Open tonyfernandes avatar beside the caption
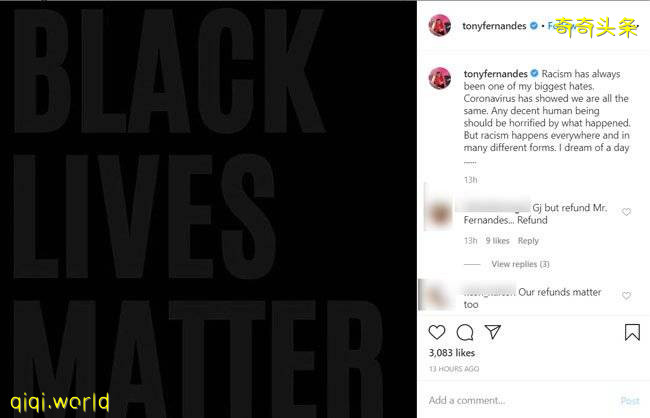650x418 pixels. tap(439, 78)
